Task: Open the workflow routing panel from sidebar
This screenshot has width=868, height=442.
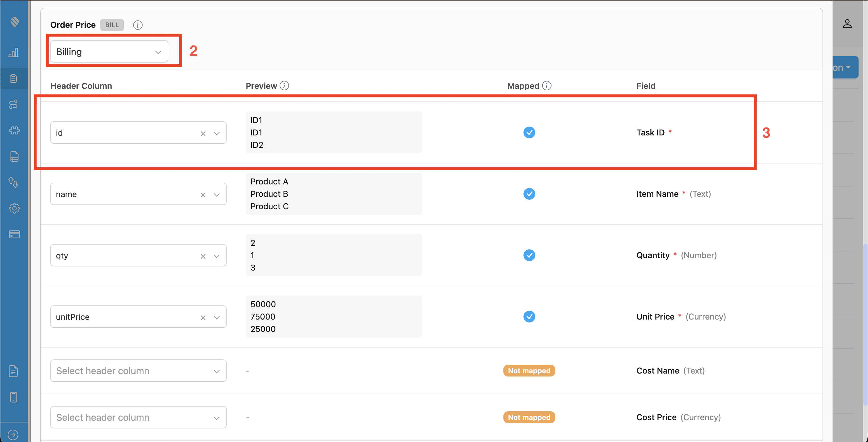Action: coord(14,104)
